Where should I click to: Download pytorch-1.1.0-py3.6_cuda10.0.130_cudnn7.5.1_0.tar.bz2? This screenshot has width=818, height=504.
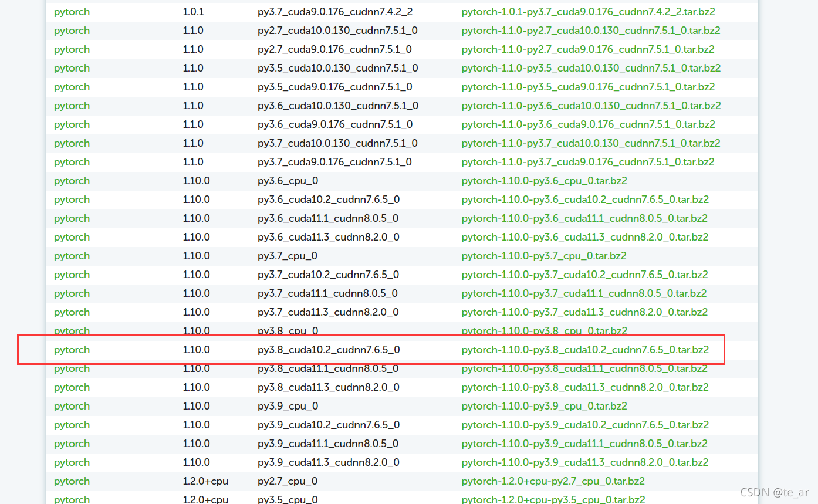click(591, 106)
